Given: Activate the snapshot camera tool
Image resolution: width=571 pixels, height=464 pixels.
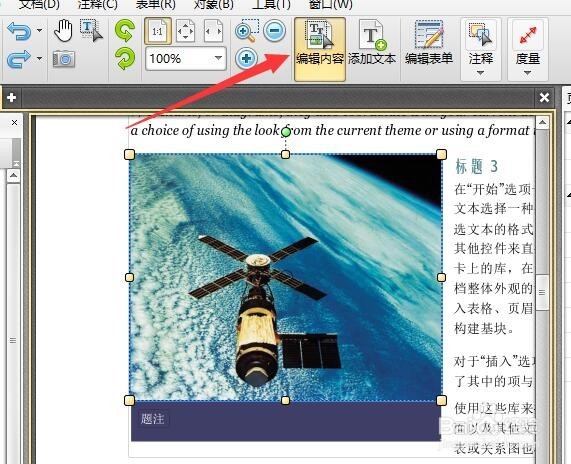Looking at the screenshot, I should click(x=64, y=59).
